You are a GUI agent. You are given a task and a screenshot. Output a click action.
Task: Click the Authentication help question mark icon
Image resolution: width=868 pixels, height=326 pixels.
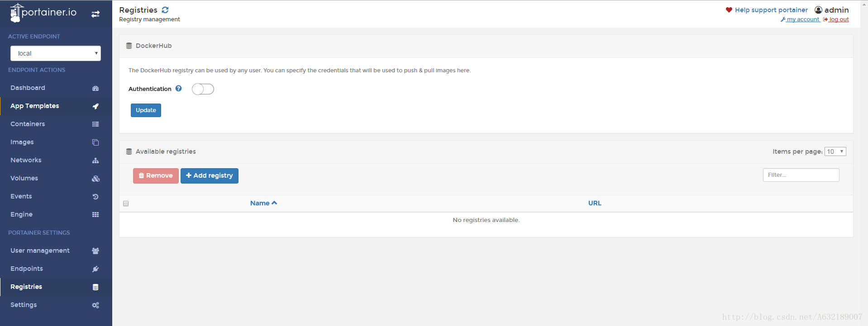[179, 89]
